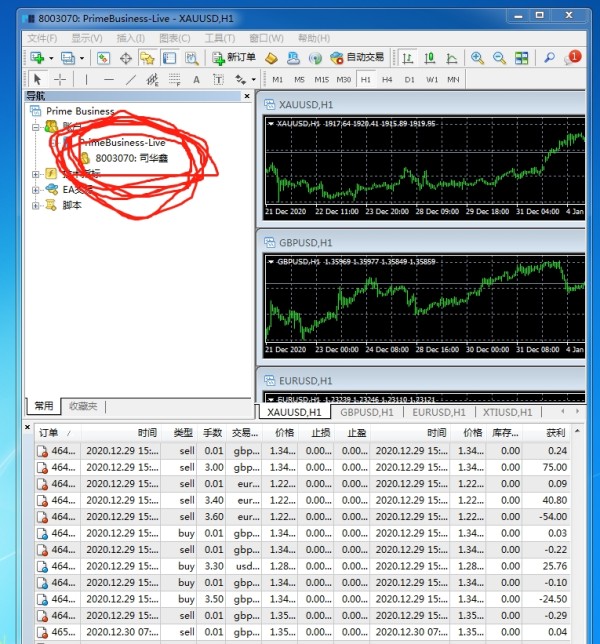The width and height of the screenshot is (600, 644).
Task: Switch timeframe to H4
Action: pos(387,80)
